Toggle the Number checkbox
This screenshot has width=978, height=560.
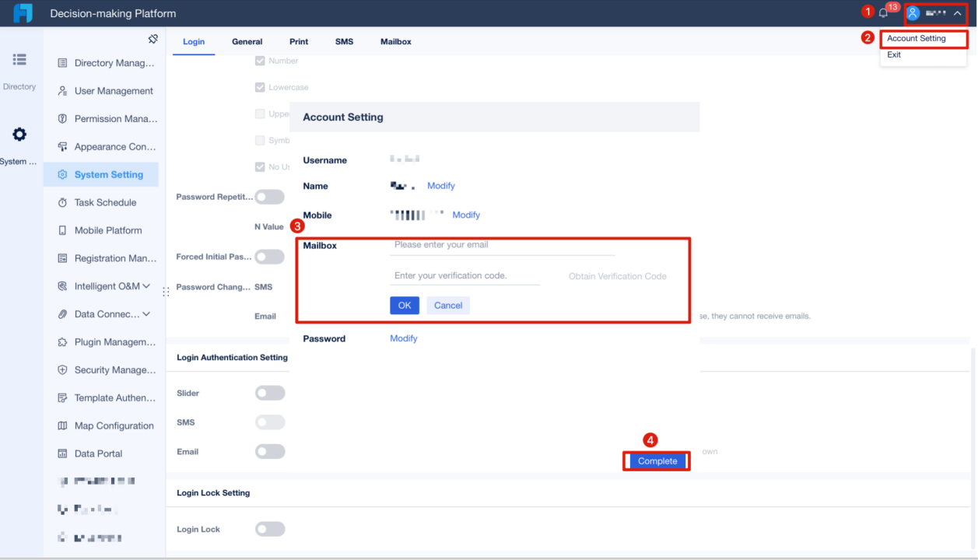pyautogui.click(x=260, y=61)
